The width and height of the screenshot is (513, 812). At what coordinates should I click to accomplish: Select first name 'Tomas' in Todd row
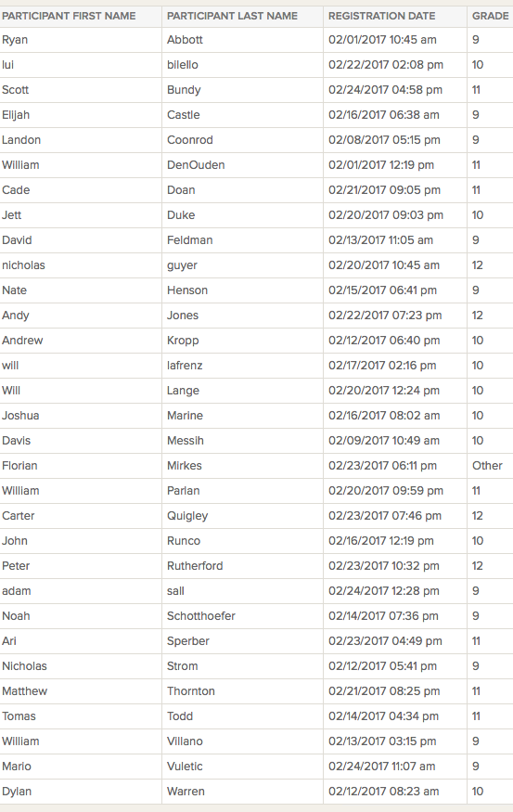pos(19,716)
